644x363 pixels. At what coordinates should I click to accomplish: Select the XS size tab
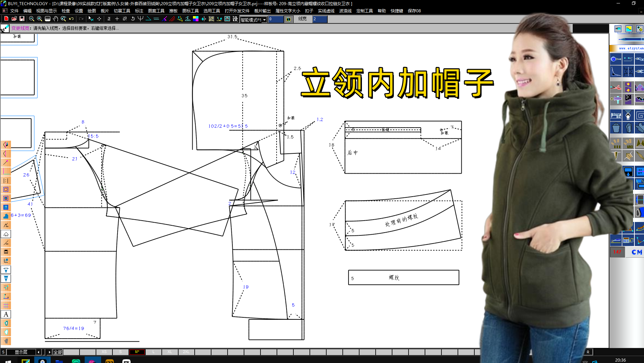[x=104, y=352]
